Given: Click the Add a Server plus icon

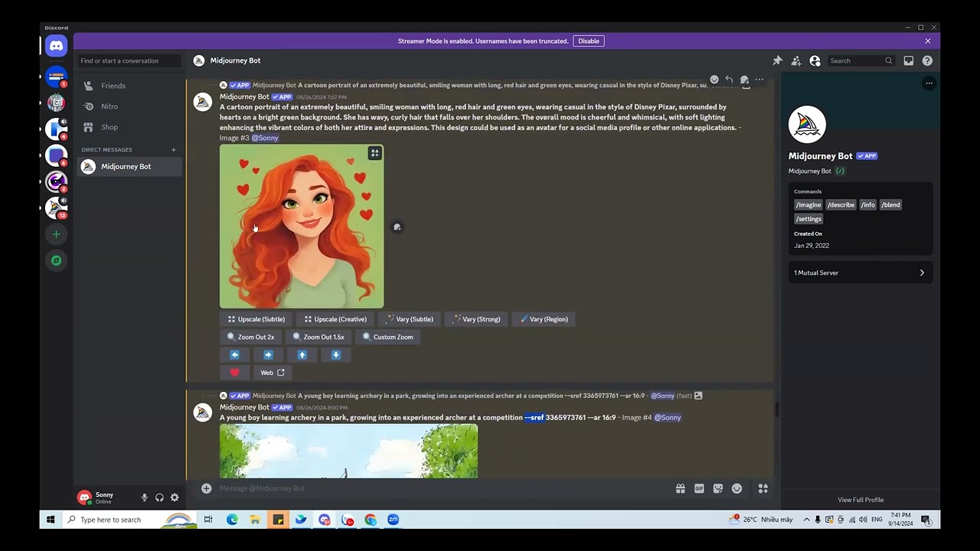Looking at the screenshot, I should point(56,234).
